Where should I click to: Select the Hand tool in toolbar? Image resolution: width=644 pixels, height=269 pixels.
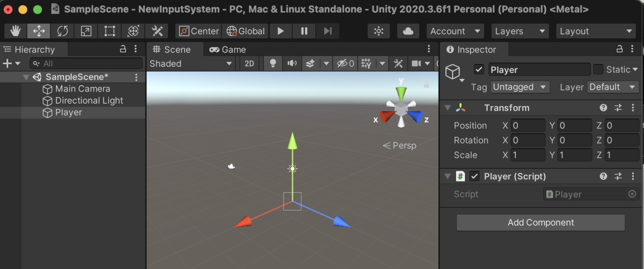point(16,31)
